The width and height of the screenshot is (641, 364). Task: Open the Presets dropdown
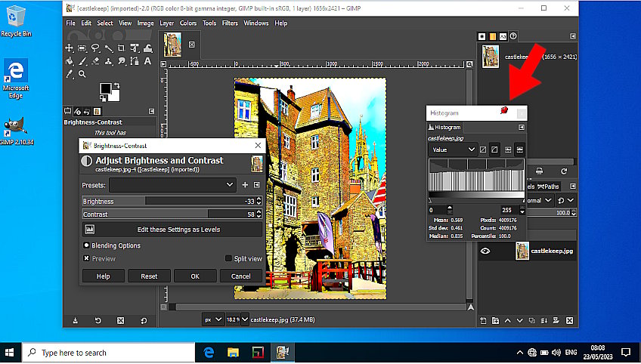172,184
